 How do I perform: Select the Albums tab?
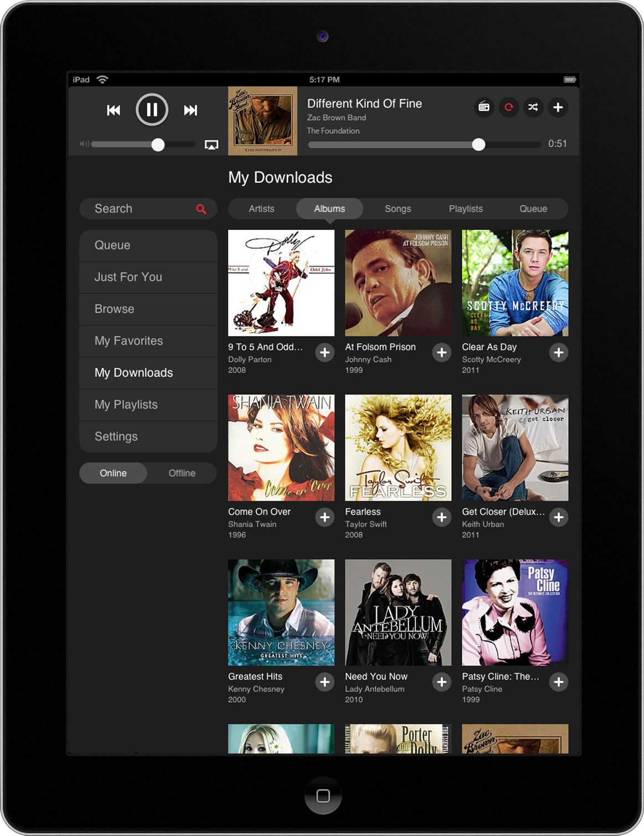click(329, 209)
